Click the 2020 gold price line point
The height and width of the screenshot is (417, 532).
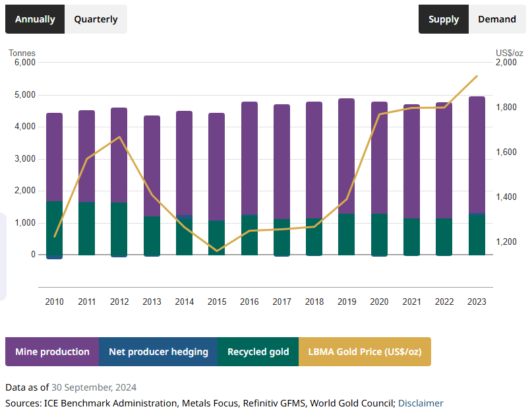click(x=379, y=114)
